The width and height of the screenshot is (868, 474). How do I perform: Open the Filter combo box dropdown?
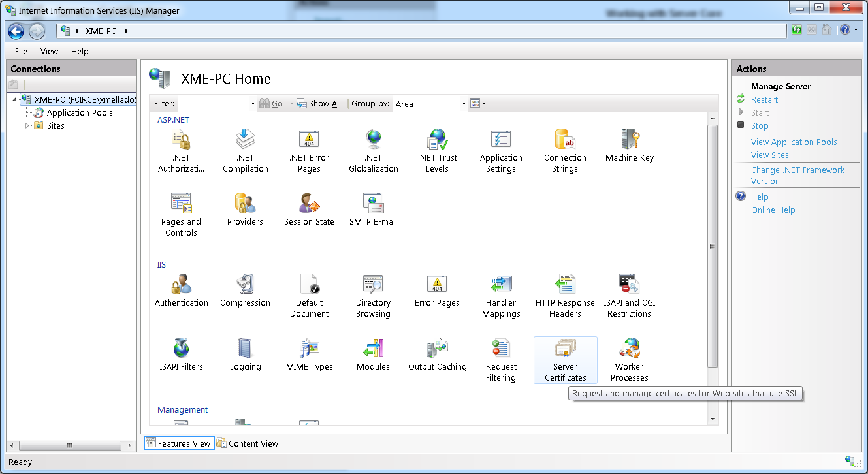[253, 104]
